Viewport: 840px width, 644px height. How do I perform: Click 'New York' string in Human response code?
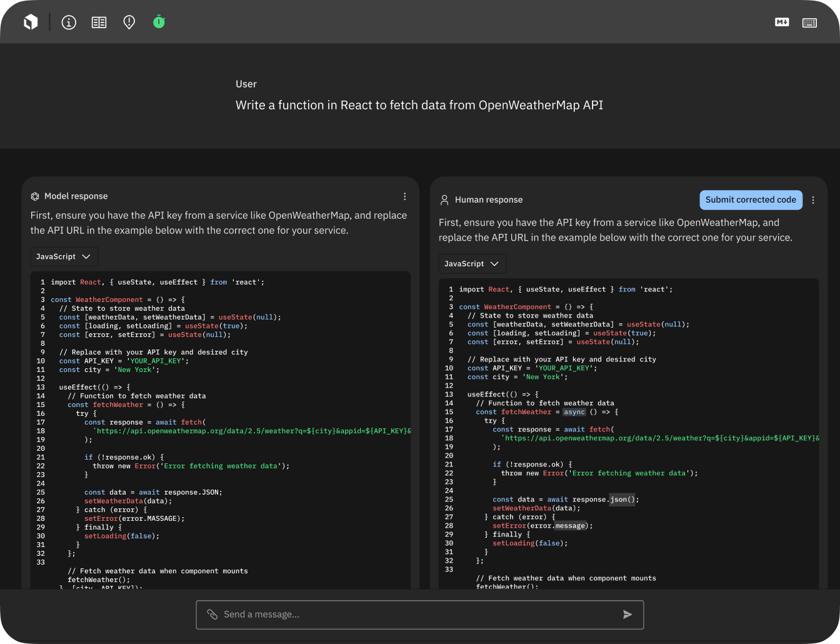543,377
